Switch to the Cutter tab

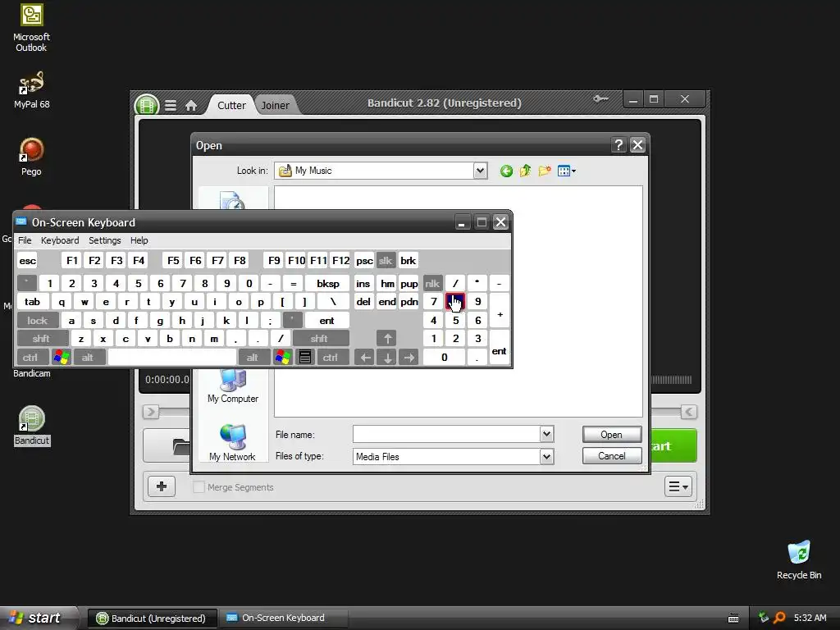click(x=231, y=106)
